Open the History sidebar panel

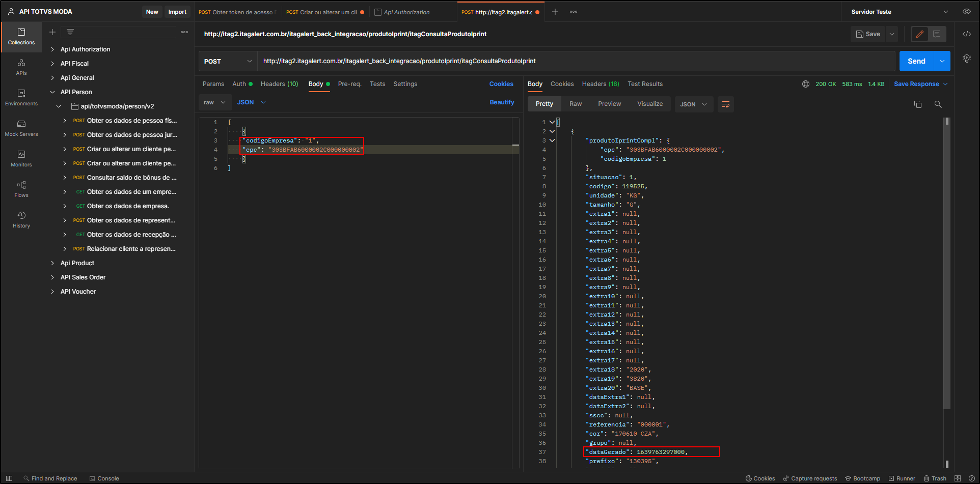click(x=21, y=219)
